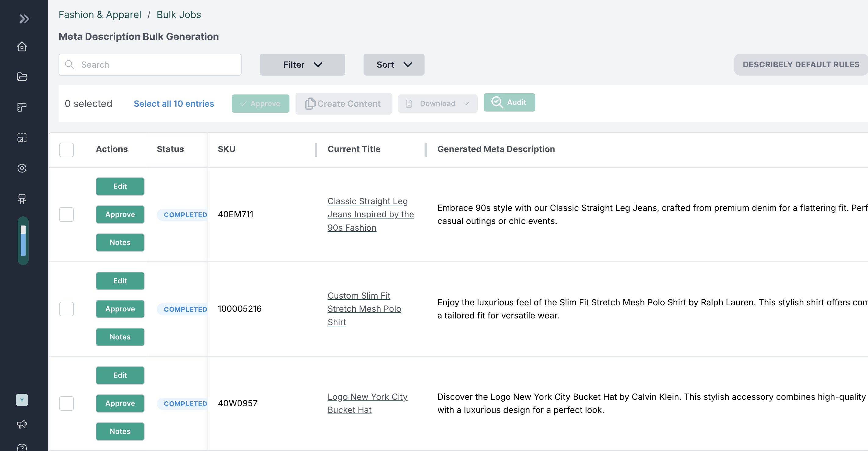Click the Create Content button
868x451 pixels.
344,103
